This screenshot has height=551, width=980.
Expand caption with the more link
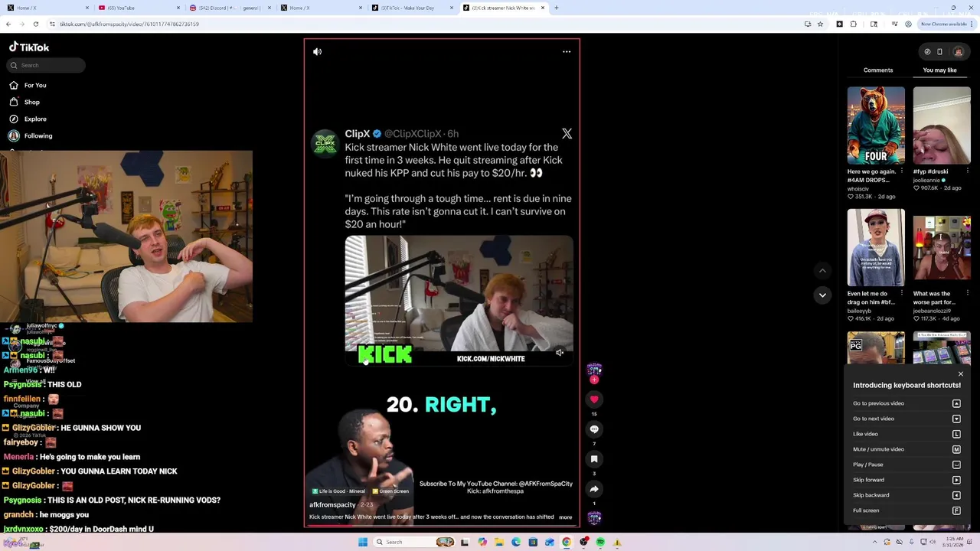(565, 517)
